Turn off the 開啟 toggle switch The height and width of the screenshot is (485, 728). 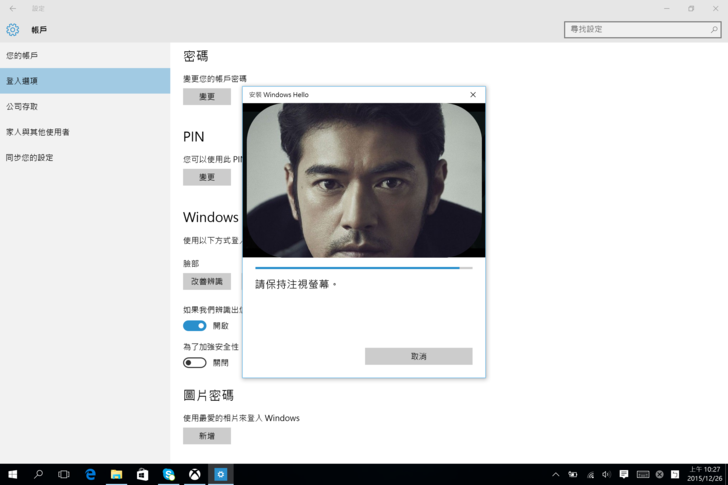pyautogui.click(x=195, y=325)
